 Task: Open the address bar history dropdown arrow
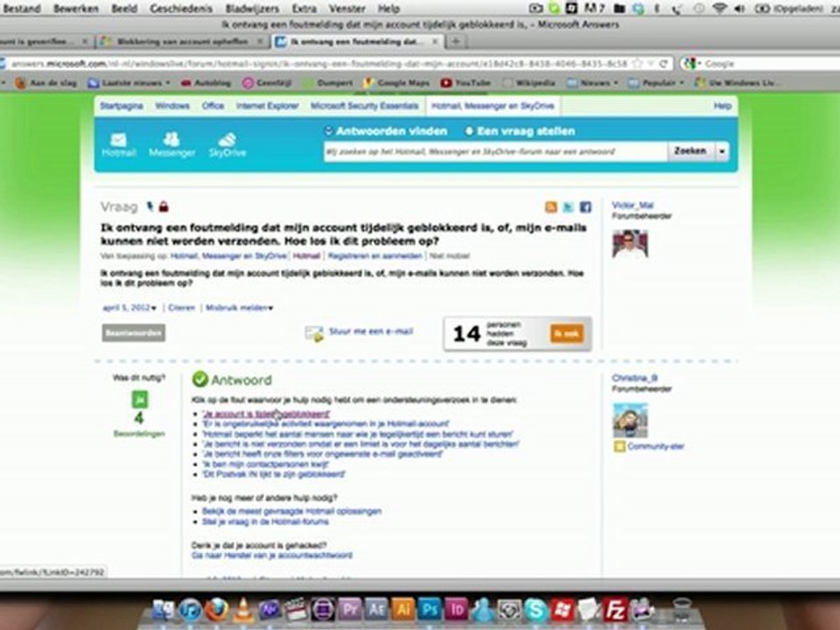point(650,63)
